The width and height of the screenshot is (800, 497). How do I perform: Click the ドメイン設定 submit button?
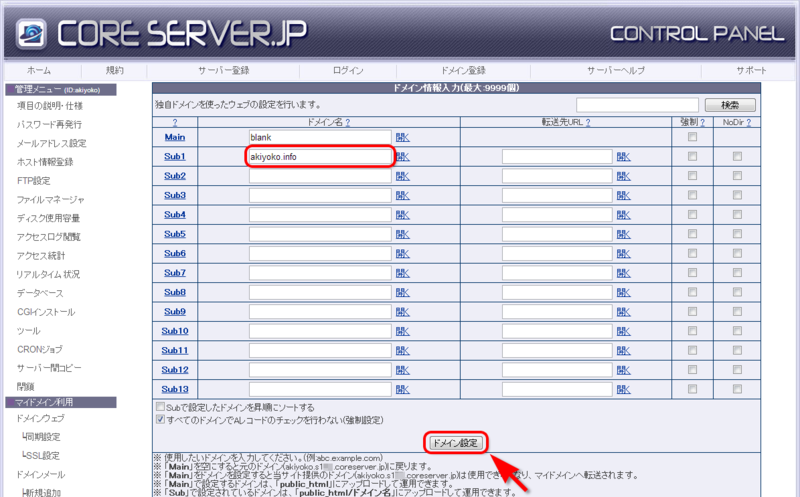click(455, 443)
